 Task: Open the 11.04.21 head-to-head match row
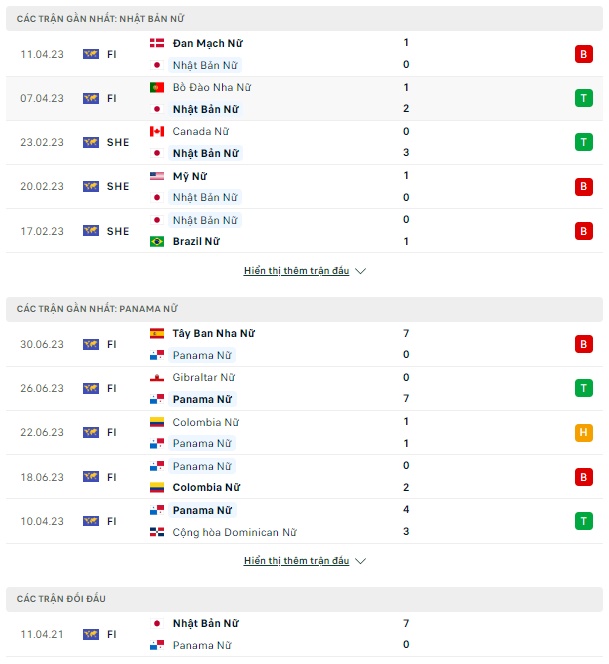pyautogui.click(x=304, y=634)
